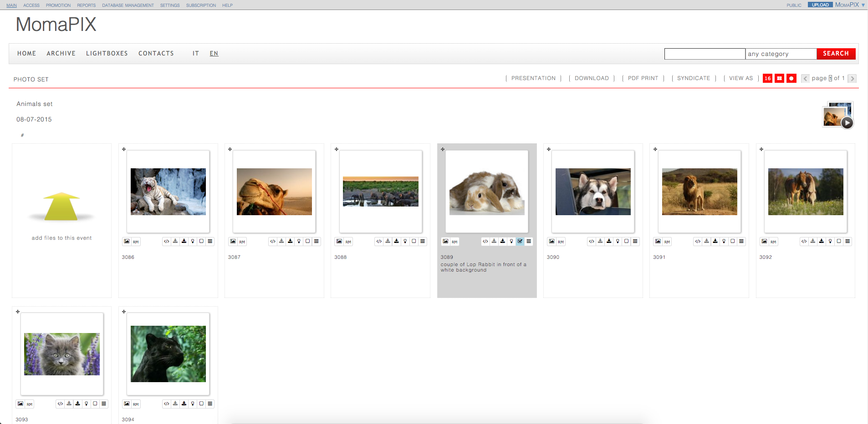Click the Syndicate link
868x424 pixels.
(694, 78)
